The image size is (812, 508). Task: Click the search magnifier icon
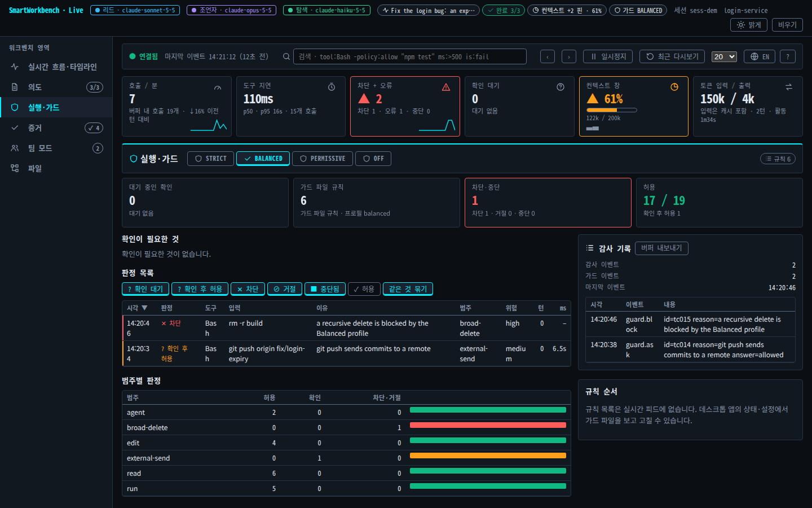pos(286,56)
